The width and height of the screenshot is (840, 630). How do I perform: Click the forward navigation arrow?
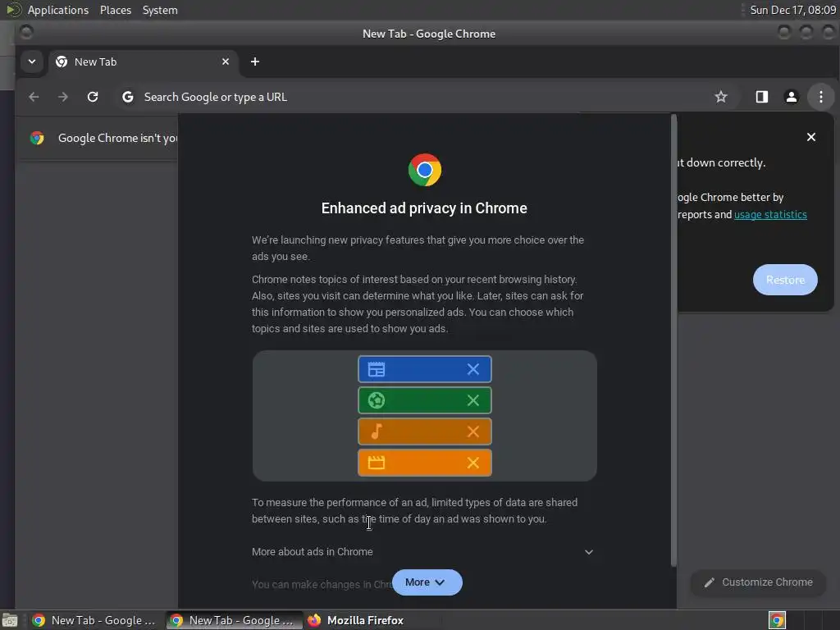tap(63, 97)
